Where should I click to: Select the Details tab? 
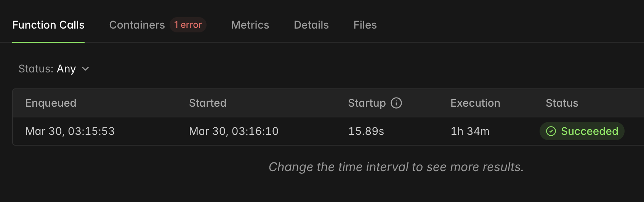coord(311,25)
